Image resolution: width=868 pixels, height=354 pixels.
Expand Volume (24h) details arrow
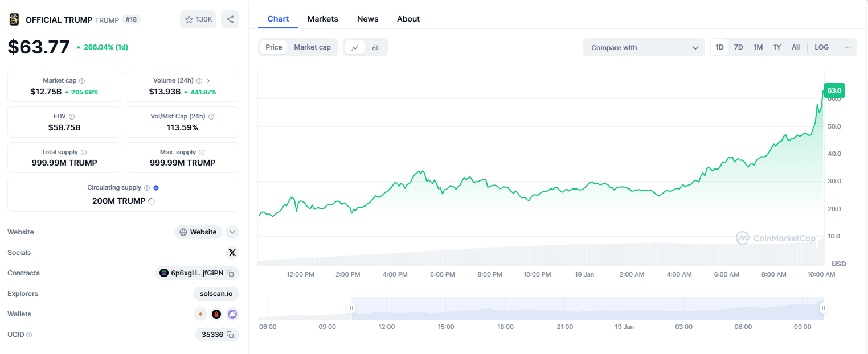[x=208, y=81]
